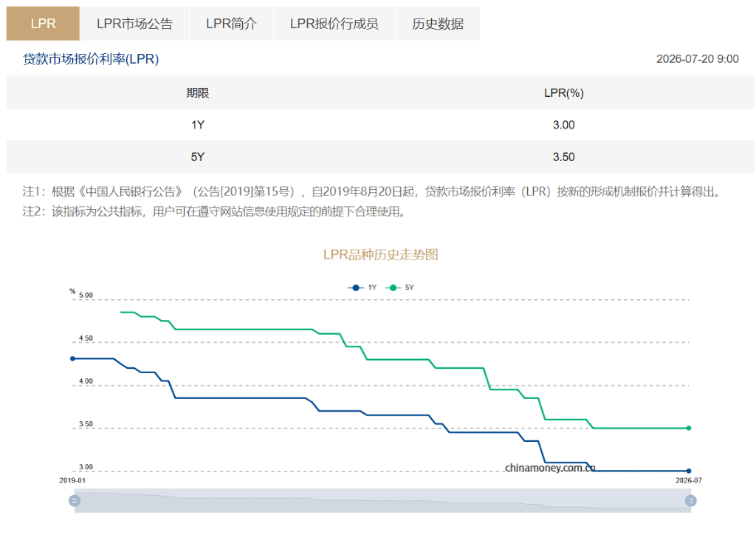Click the 3.00 LPR value
The height and width of the screenshot is (535, 756).
point(563,125)
